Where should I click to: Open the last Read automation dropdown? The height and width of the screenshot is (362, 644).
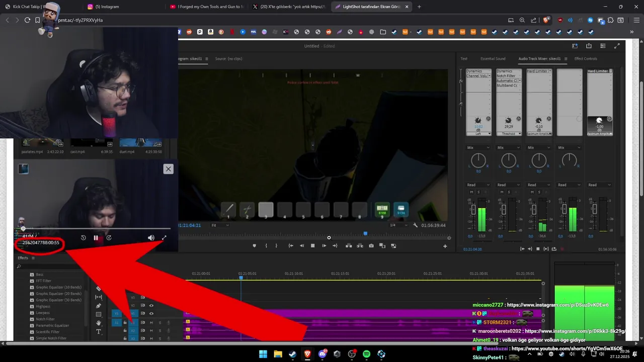599,185
